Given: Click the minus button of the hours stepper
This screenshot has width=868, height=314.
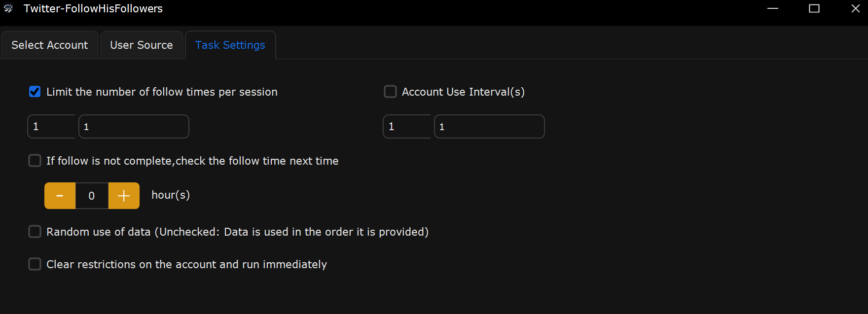Looking at the screenshot, I should click(60, 196).
